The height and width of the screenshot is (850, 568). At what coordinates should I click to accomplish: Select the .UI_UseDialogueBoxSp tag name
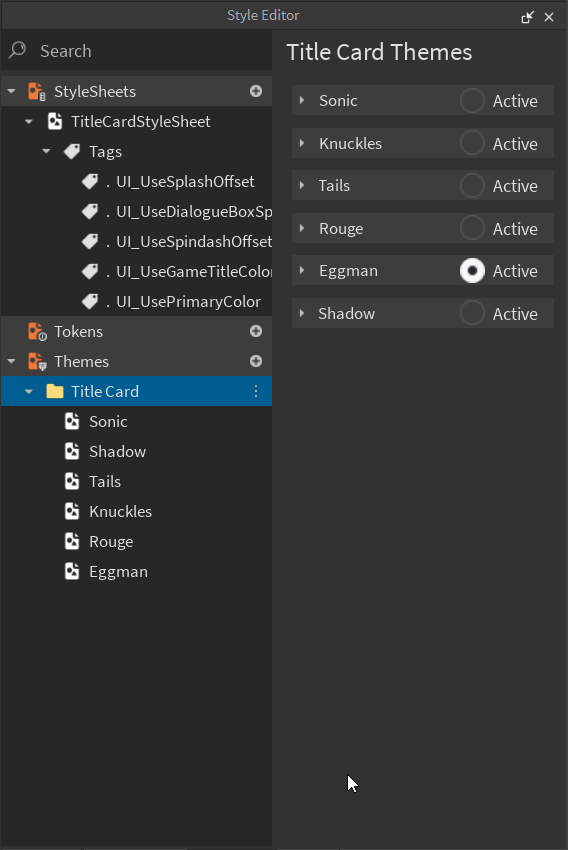pos(189,211)
